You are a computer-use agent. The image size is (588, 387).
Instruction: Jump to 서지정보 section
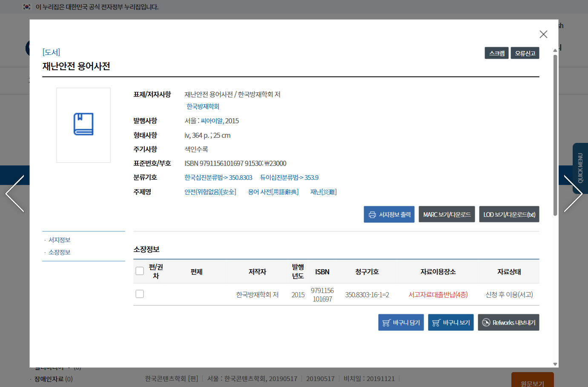(x=60, y=240)
